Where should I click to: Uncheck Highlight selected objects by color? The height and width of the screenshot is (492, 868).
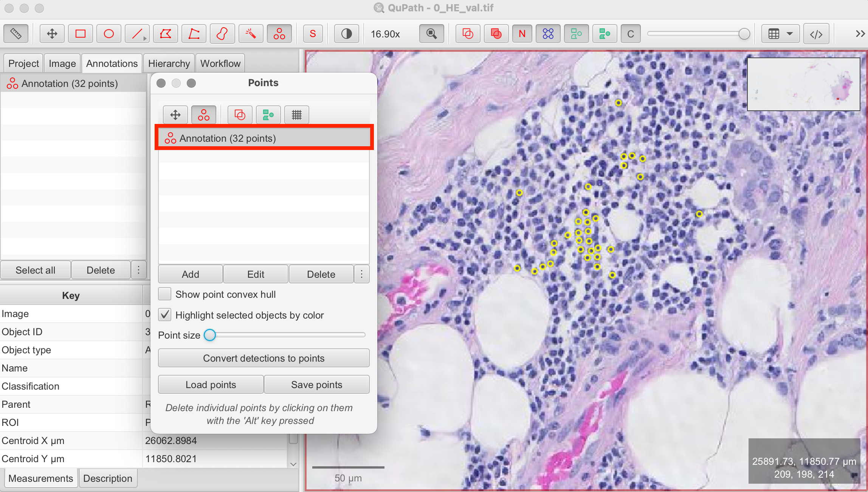(x=165, y=315)
